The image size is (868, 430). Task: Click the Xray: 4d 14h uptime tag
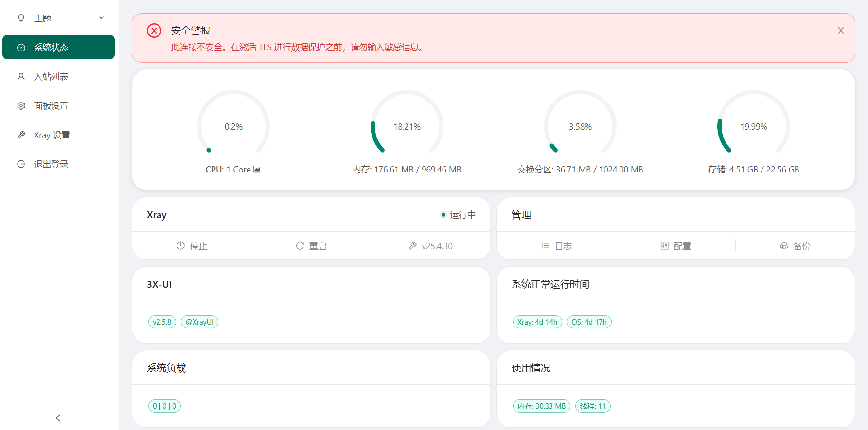coord(537,322)
